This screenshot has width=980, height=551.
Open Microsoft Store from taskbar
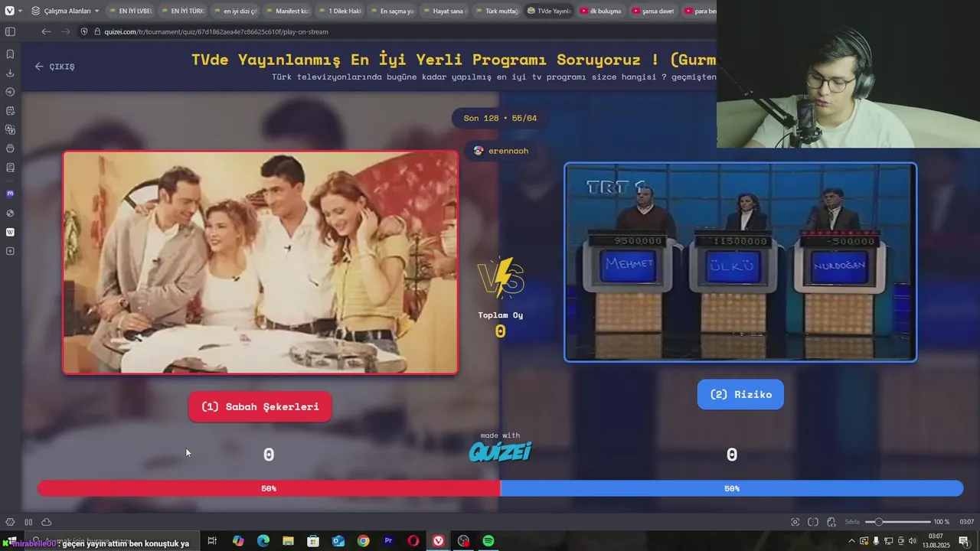(x=313, y=541)
